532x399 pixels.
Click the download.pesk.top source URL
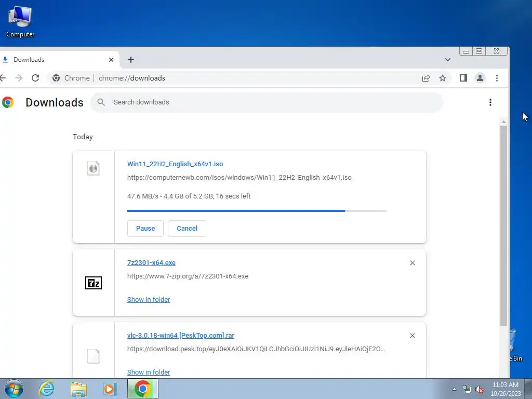click(x=256, y=349)
